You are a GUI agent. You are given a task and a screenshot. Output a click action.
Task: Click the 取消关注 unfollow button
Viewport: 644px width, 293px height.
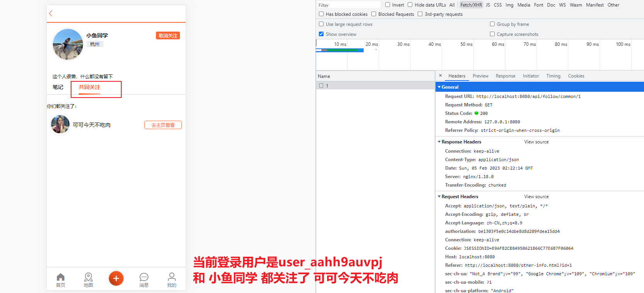pos(168,35)
